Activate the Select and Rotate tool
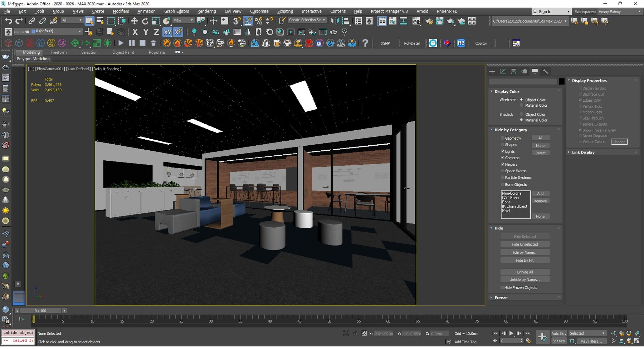Screen dimensions: 644x349 (x=145, y=21)
